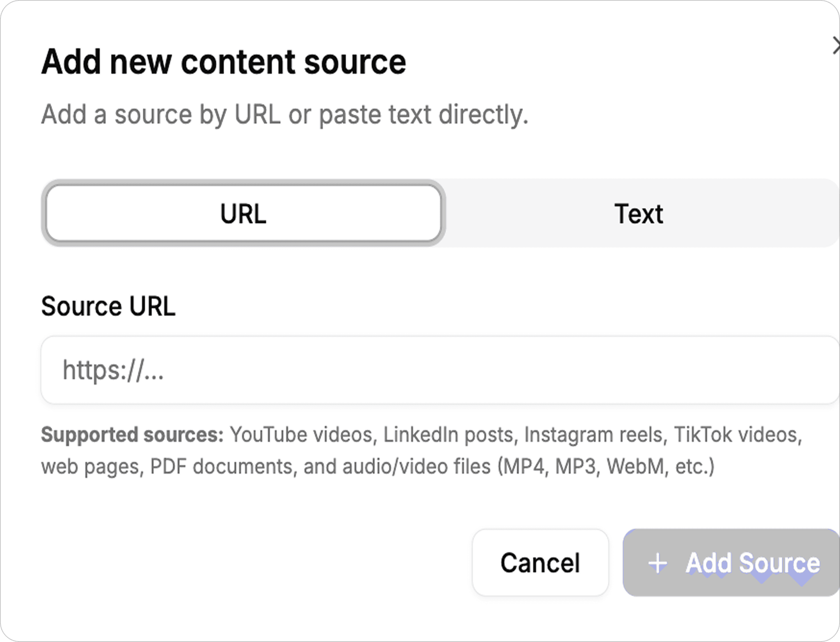Click the Add Source button
840x642 pixels.
[x=731, y=562]
